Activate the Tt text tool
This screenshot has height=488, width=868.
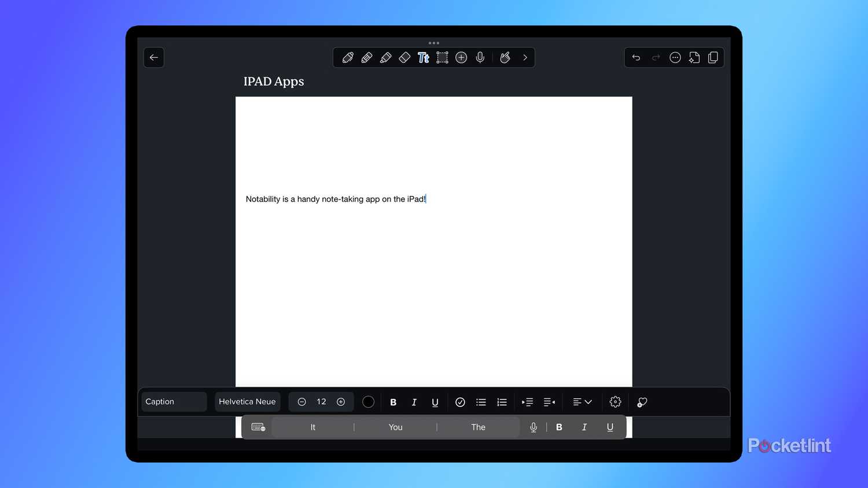(x=424, y=58)
